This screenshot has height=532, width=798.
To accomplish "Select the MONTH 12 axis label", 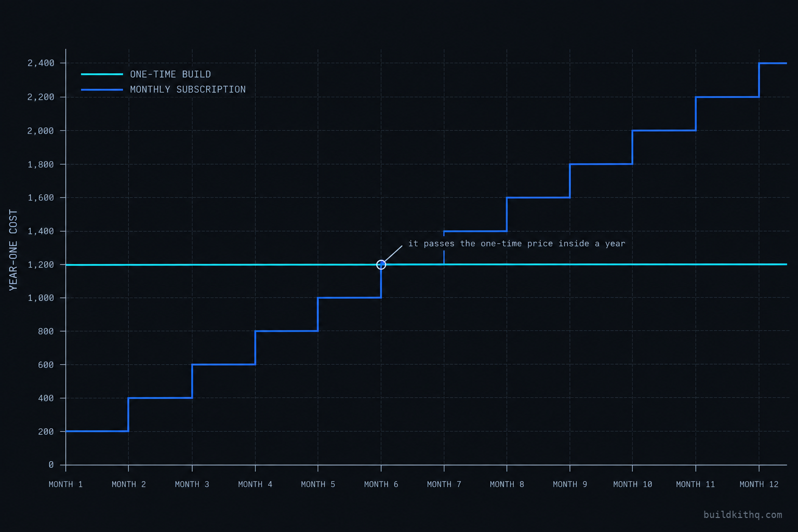I will tap(759, 484).
